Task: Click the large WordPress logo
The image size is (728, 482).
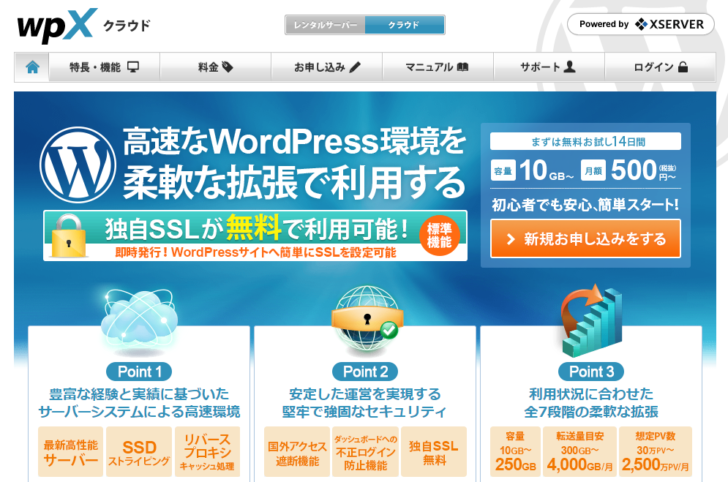Action: [x=78, y=165]
